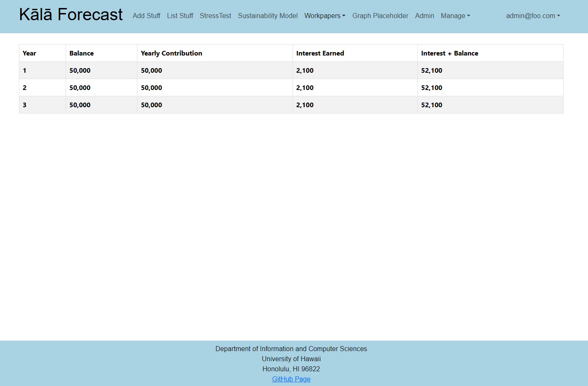The height and width of the screenshot is (386, 588).
Task: Go to List Stuff in navbar
Action: [180, 16]
